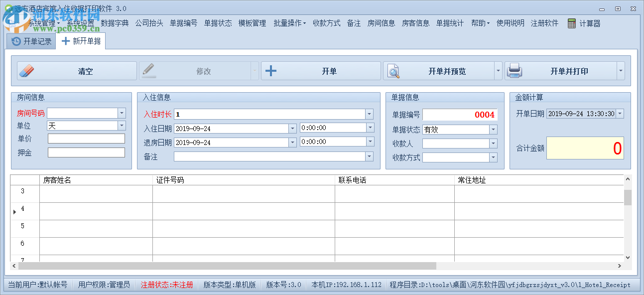Click the 押金 input field
The image size is (644, 295).
coord(86,152)
